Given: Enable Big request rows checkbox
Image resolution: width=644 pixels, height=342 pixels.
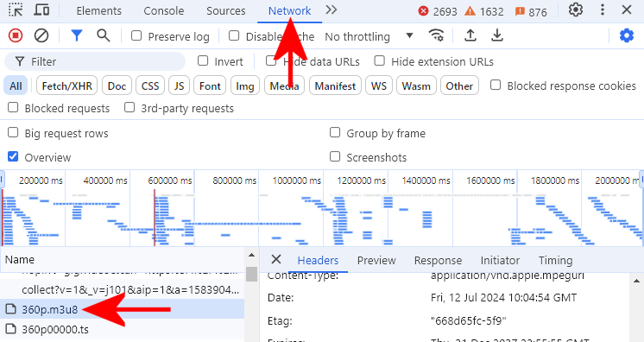Looking at the screenshot, I should (x=13, y=132).
